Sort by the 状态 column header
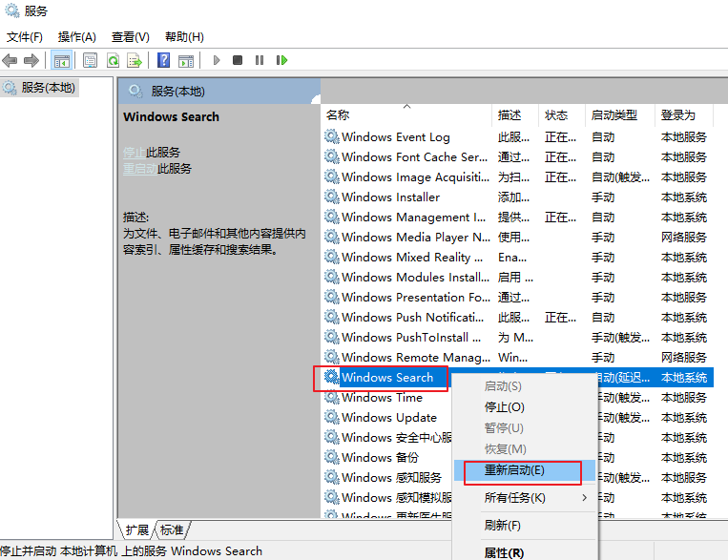 pyautogui.click(x=562, y=114)
